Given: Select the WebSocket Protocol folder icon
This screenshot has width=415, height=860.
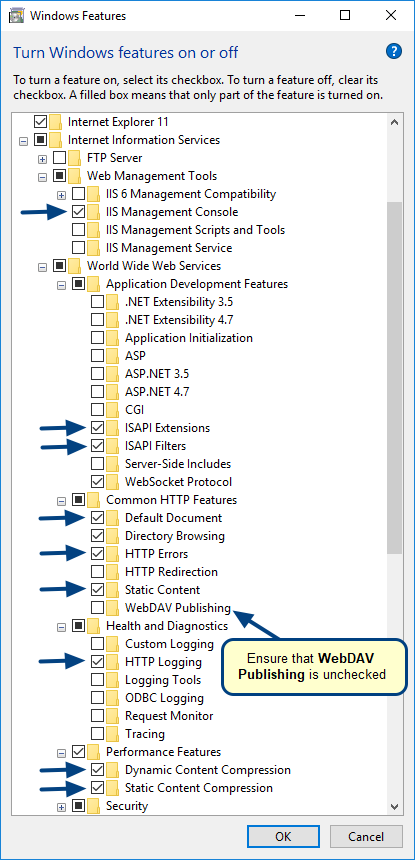Looking at the screenshot, I should click(112, 482).
